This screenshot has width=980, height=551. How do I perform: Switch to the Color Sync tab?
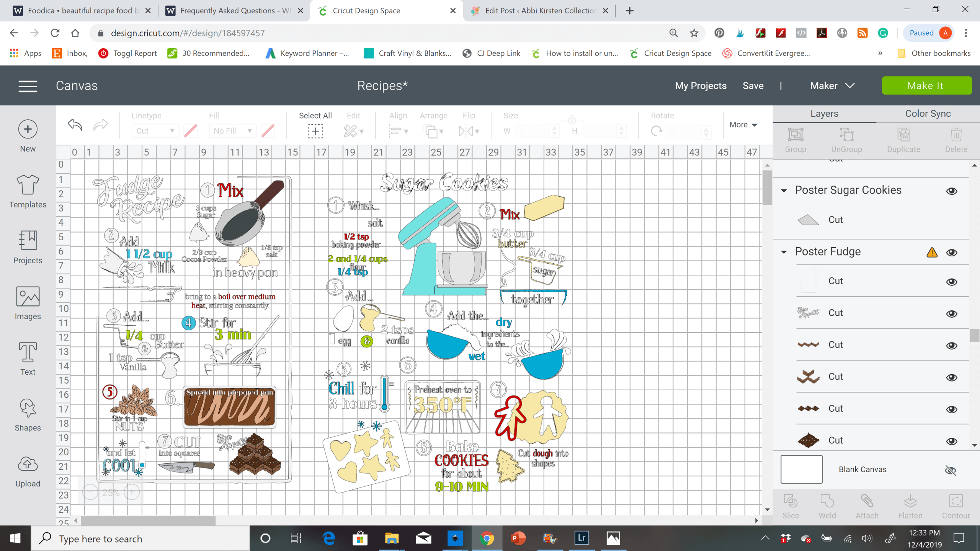[x=928, y=114]
